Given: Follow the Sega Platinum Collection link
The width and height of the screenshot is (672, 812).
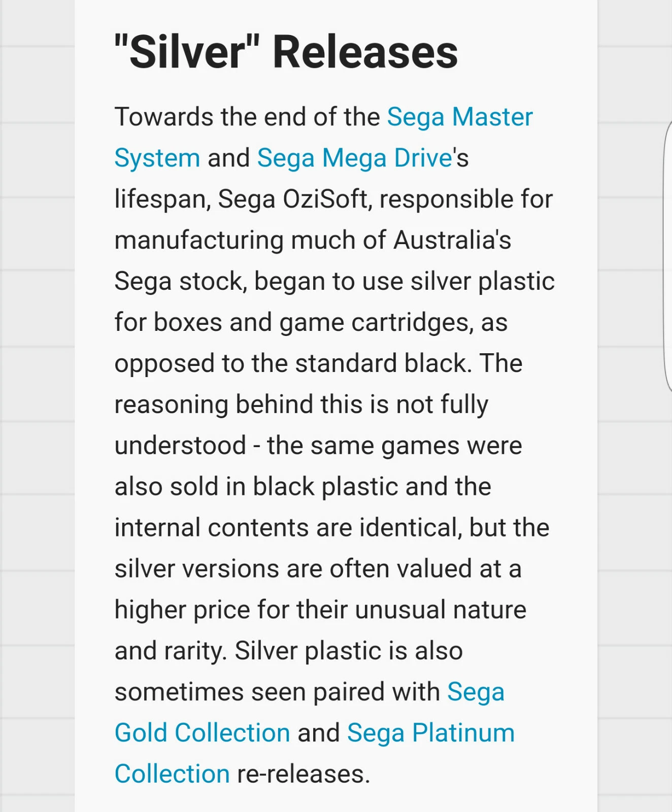Looking at the screenshot, I should point(430,733).
